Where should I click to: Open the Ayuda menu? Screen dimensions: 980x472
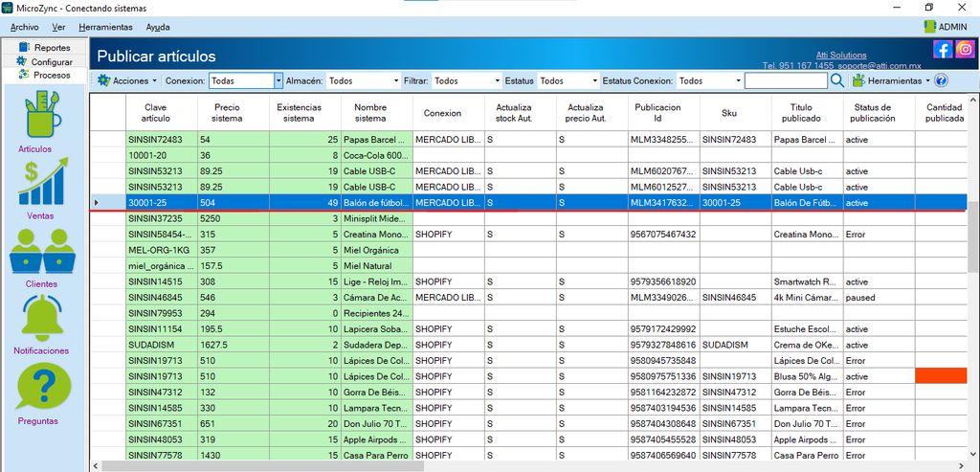point(158,27)
